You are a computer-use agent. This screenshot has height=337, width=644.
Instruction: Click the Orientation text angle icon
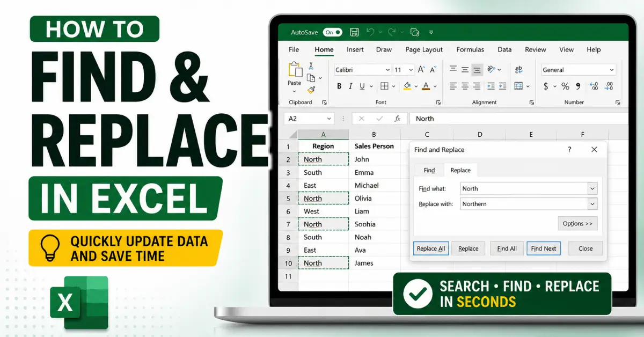pos(491,70)
